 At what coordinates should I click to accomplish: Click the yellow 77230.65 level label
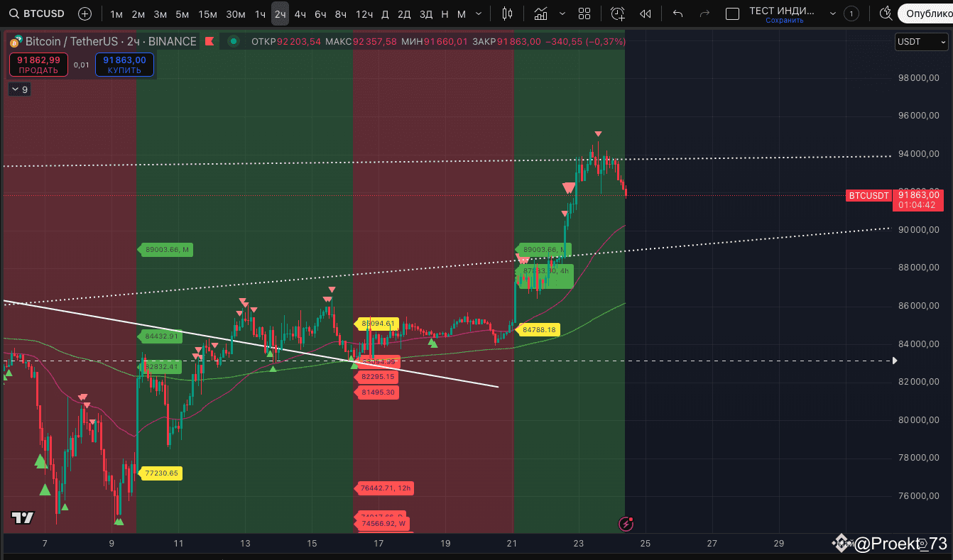coord(161,473)
